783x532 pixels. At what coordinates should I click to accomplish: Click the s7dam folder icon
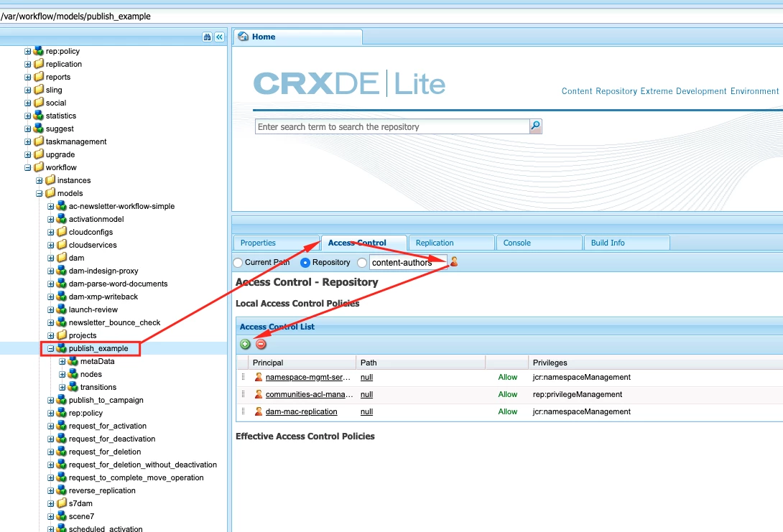(62, 503)
